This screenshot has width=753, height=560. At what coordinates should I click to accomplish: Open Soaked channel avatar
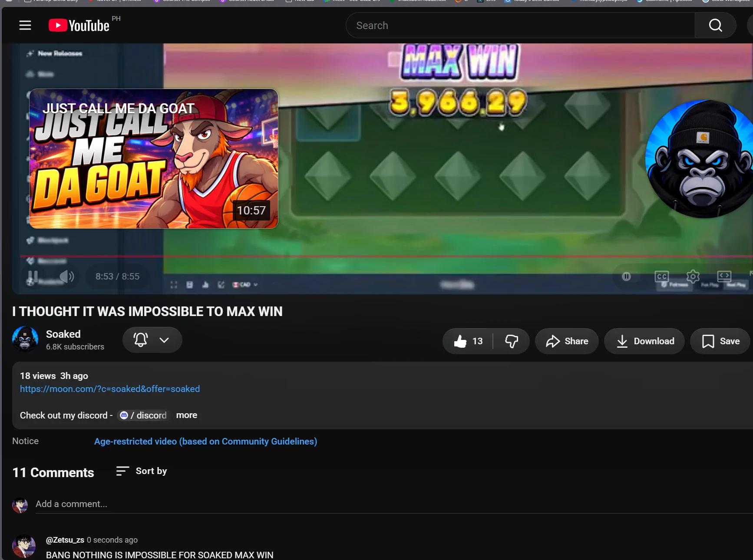[x=25, y=339]
